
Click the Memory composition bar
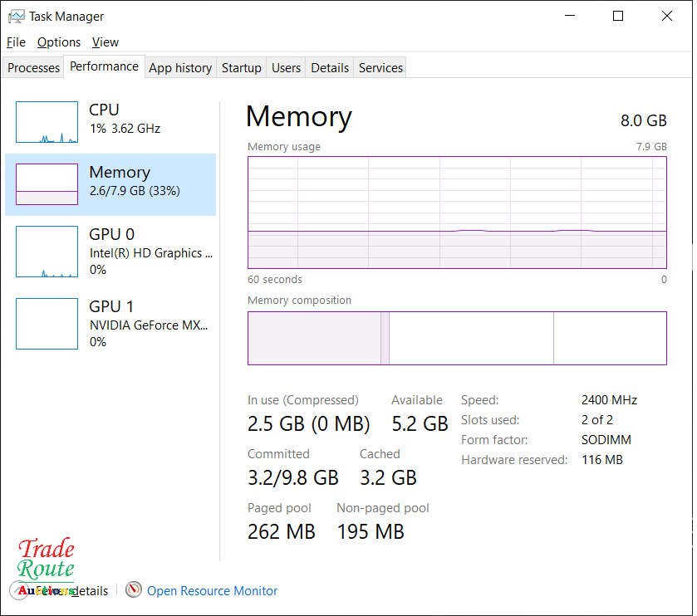tap(457, 338)
